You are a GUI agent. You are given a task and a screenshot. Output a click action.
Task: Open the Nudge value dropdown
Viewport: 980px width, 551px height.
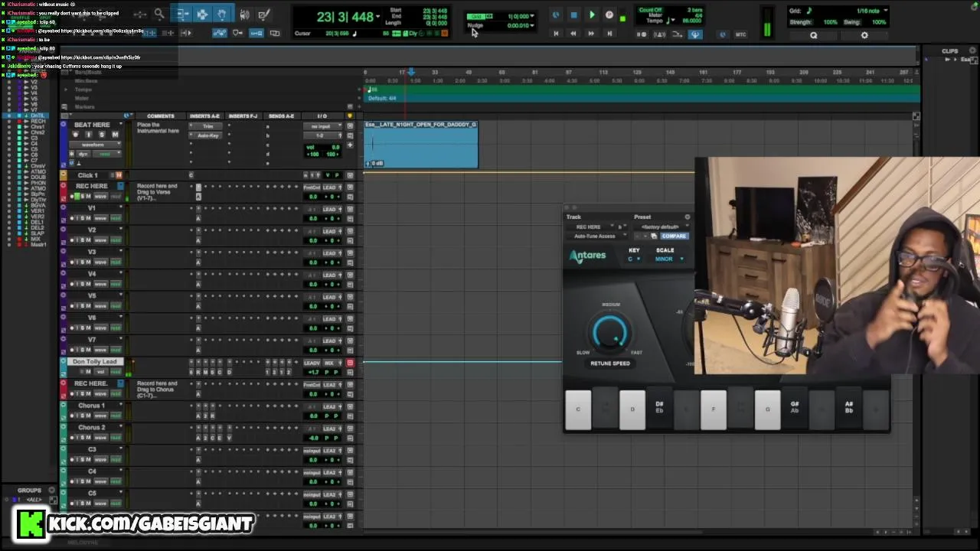532,25
